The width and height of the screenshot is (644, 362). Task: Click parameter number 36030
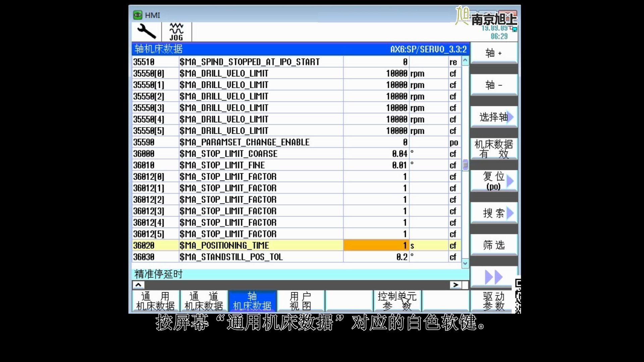coord(144,257)
